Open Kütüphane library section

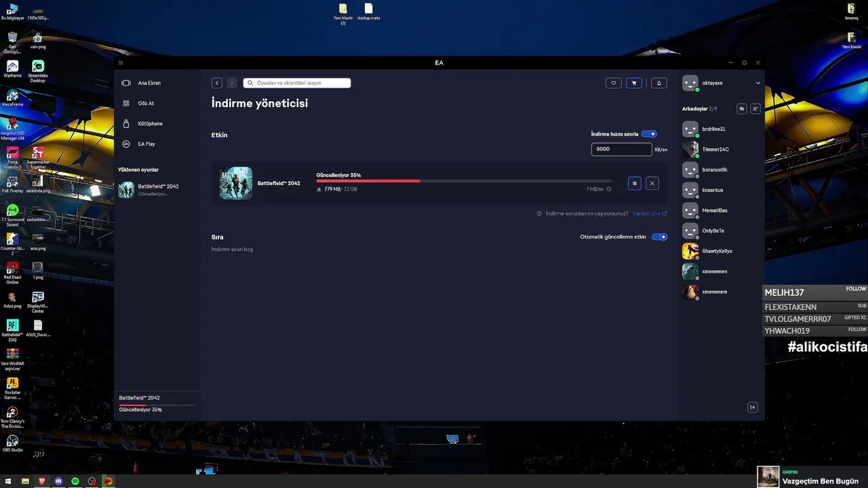[143, 123]
